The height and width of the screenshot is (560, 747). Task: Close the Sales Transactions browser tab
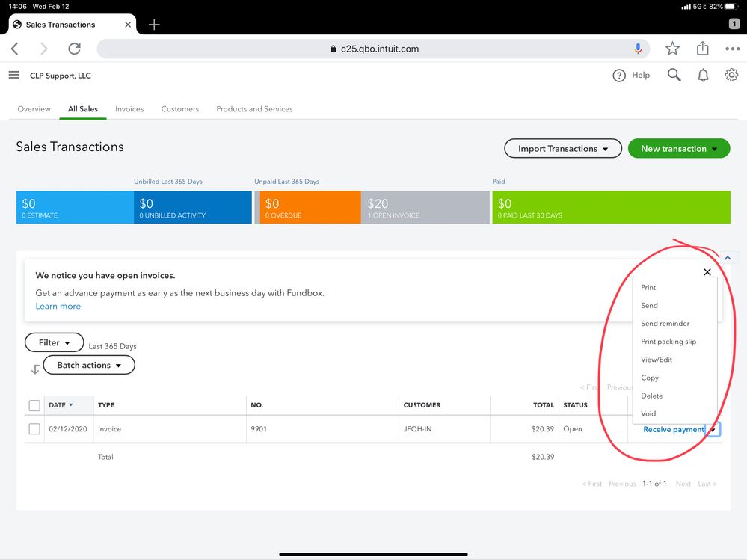click(128, 25)
